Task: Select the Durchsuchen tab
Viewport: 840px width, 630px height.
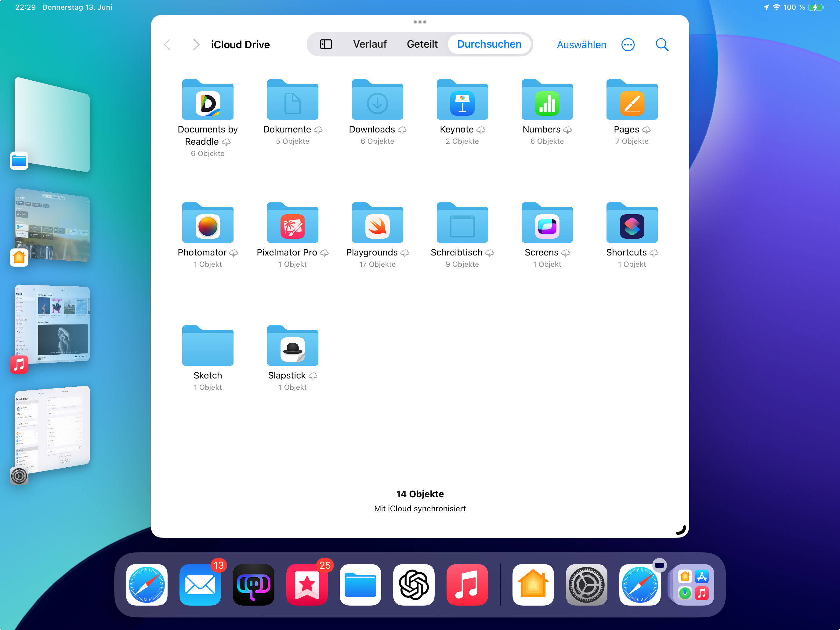Action: (489, 45)
